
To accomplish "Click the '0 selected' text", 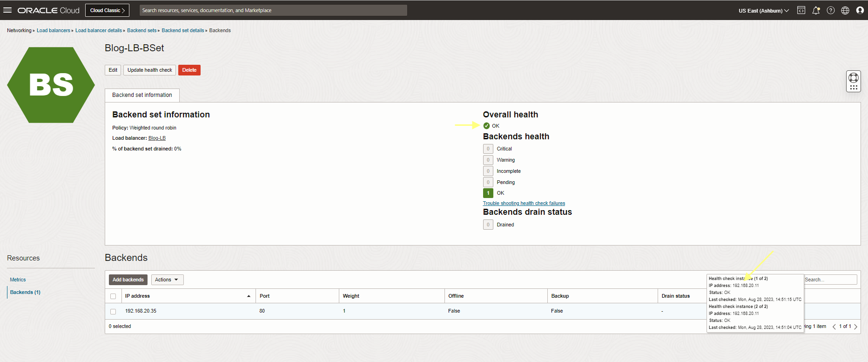I will click(120, 326).
